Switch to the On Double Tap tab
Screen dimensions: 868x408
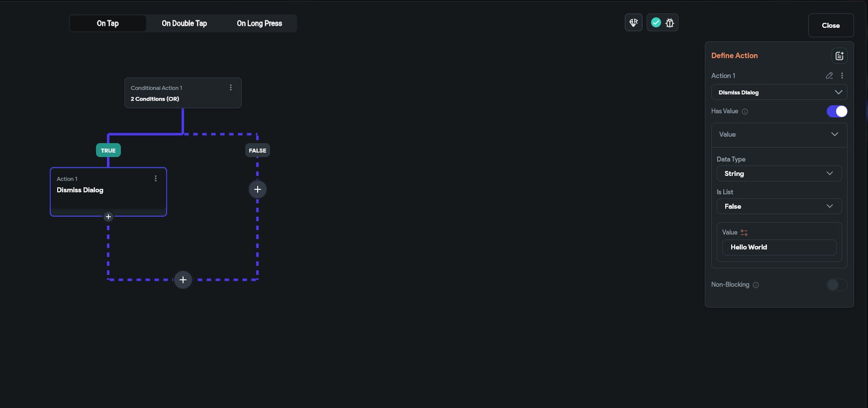(x=184, y=23)
